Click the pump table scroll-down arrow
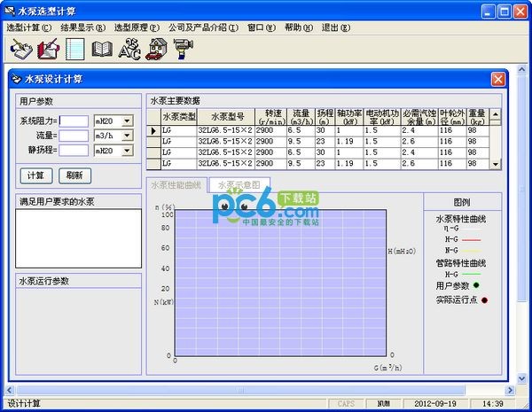The image size is (532, 412). point(496,164)
